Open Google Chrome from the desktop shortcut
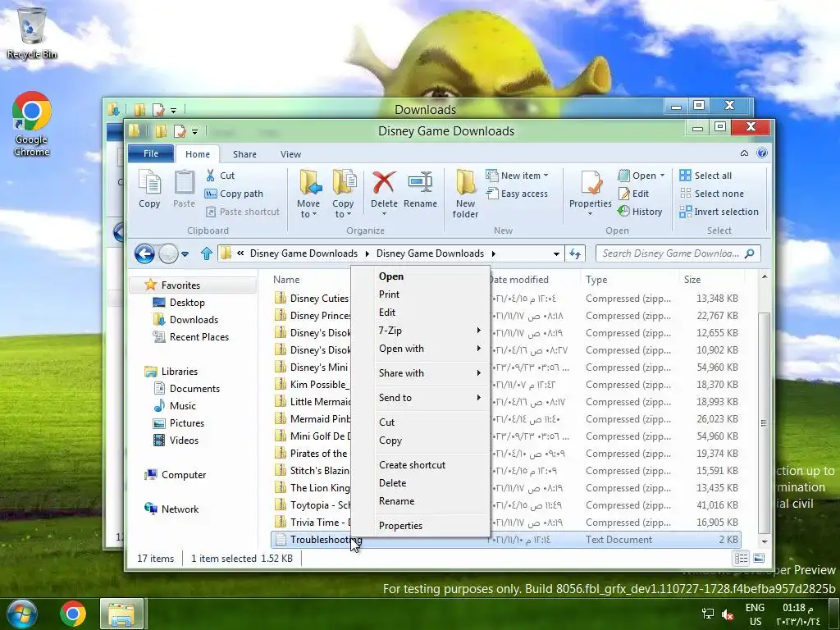 pos(32,125)
